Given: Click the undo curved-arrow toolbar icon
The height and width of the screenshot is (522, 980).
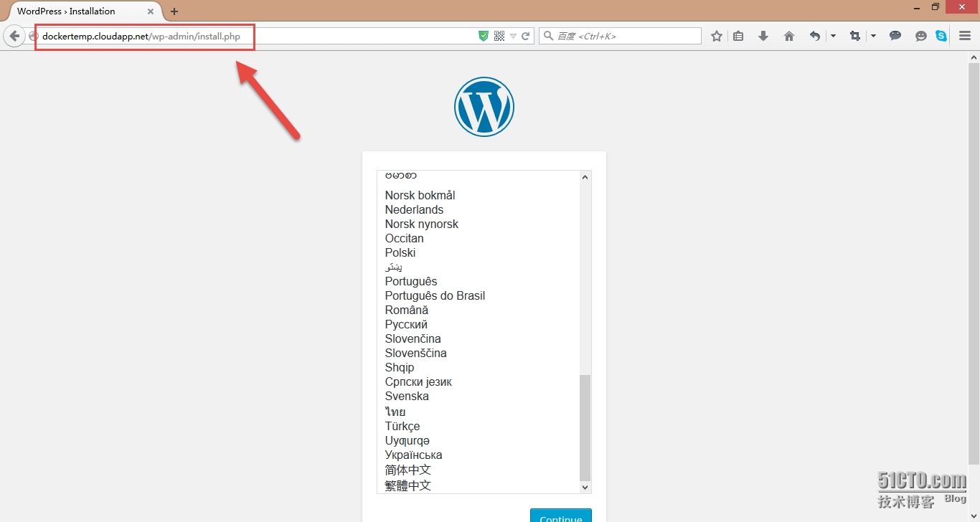Looking at the screenshot, I should pyautogui.click(x=815, y=36).
